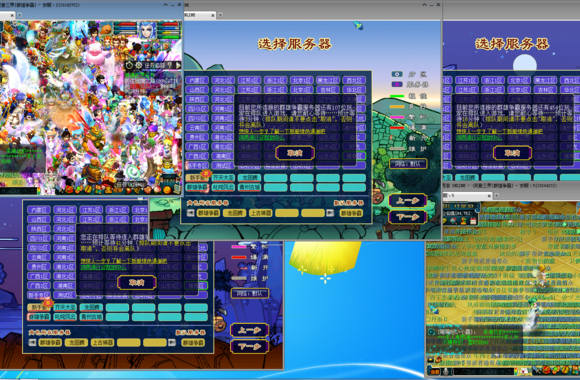580x380 pixels.
Task: Click the blue-haired character portrait in game window
Action: coord(147,30)
